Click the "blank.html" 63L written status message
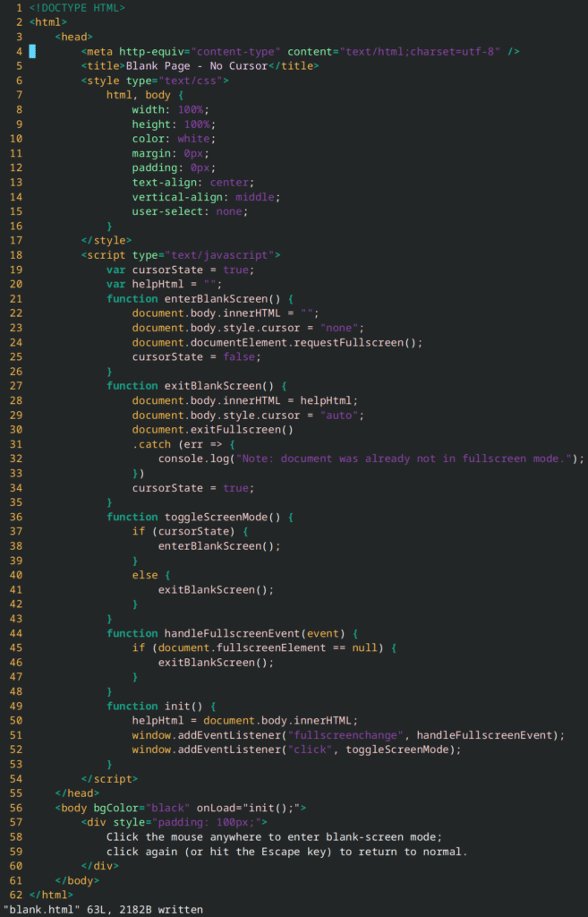The height and width of the screenshot is (917, 588). (103, 910)
